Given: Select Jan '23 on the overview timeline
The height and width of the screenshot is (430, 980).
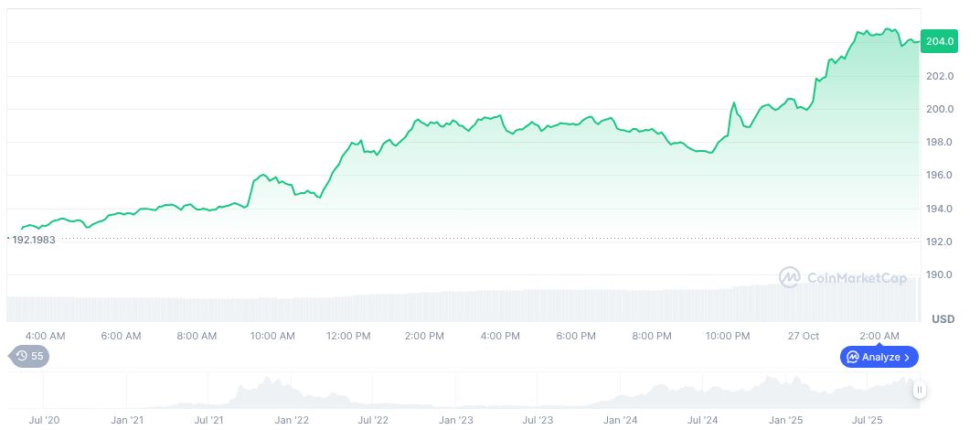Looking at the screenshot, I should pyautogui.click(x=456, y=420).
